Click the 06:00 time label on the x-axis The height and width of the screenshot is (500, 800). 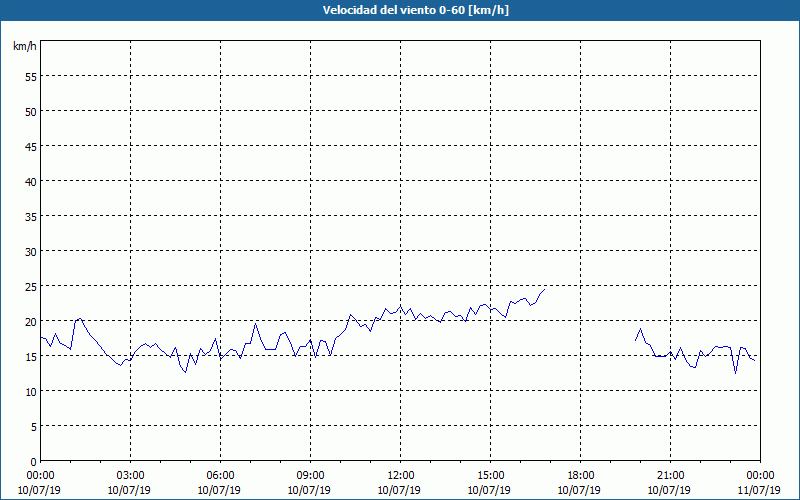point(220,476)
